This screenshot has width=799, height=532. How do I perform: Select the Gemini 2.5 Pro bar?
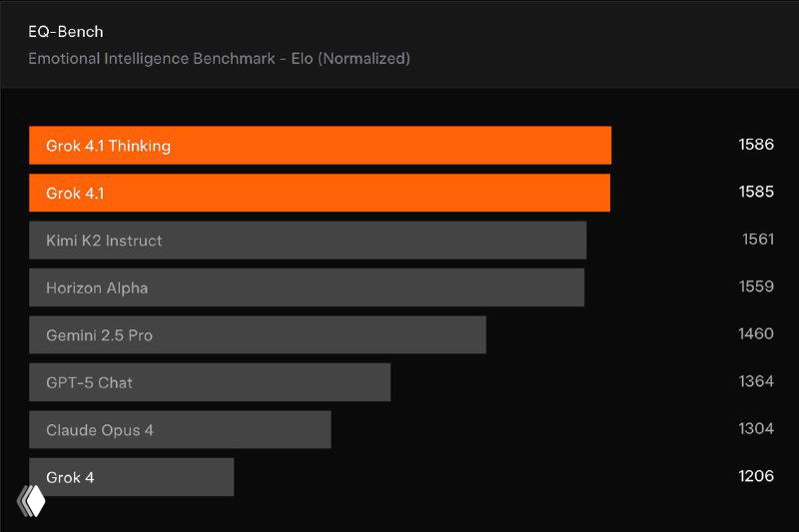point(258,335)
